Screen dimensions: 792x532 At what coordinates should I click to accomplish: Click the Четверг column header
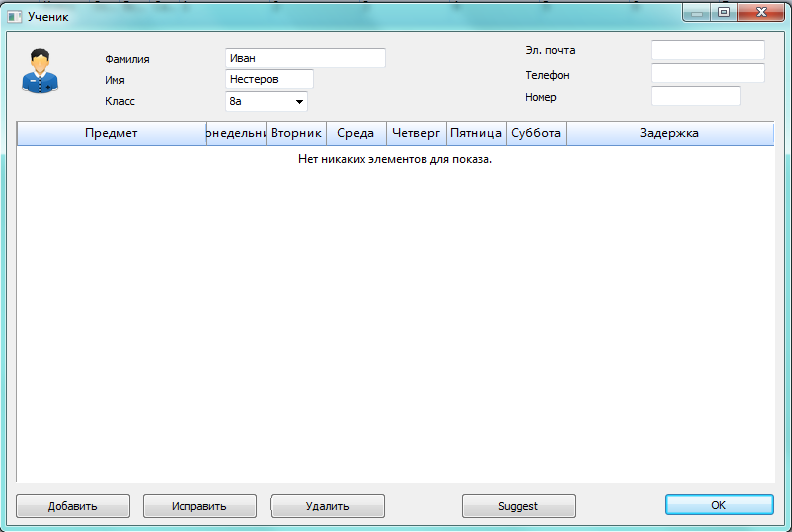[416, 133]
